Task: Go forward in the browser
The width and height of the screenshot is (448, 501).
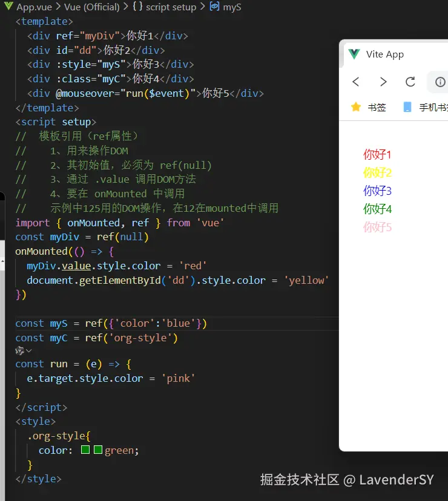Action: [383, 82]
